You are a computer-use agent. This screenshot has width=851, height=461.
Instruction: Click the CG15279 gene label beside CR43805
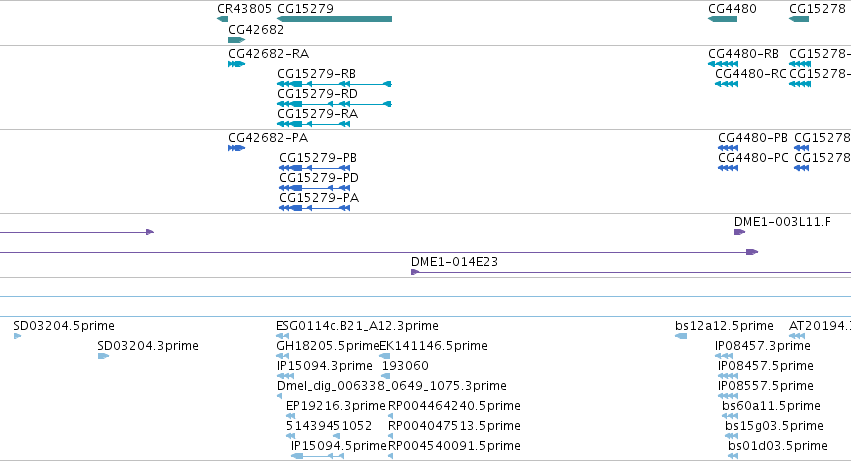point(306,9)
